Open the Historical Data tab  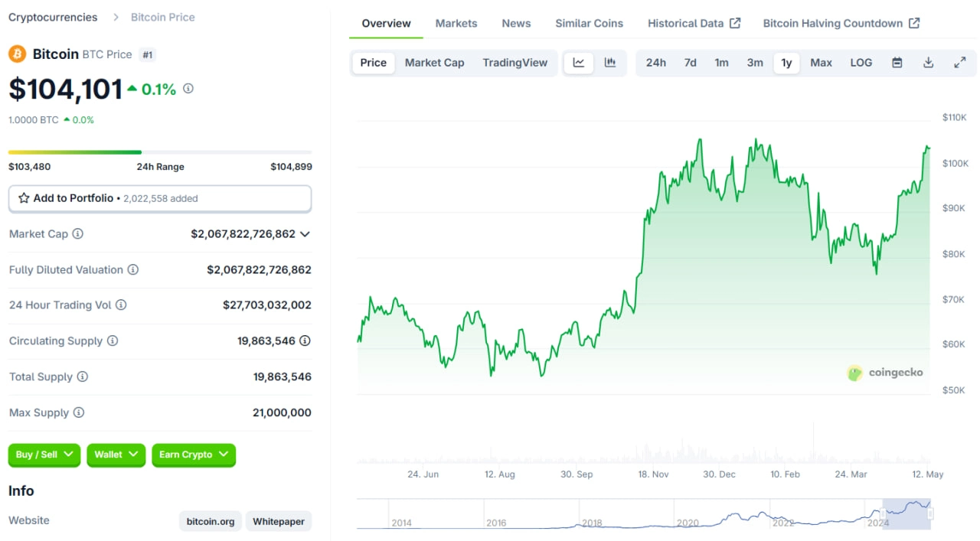pyautogui.click(x=694, y=23)
